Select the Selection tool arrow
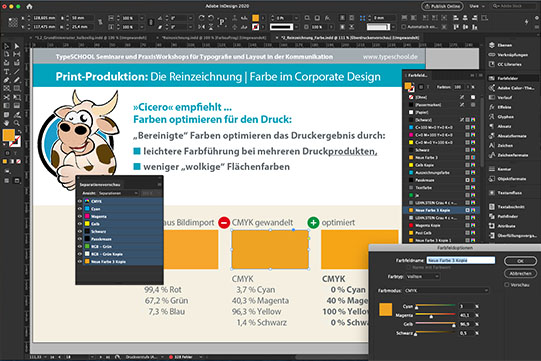The width and height of the screenshot is (541, 361). coord(7,46)
